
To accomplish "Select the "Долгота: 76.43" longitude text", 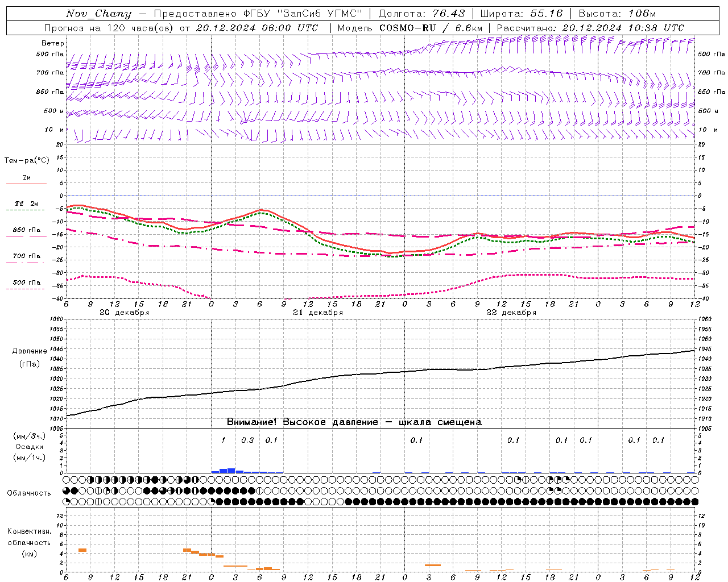I will (x=421, y=14).
